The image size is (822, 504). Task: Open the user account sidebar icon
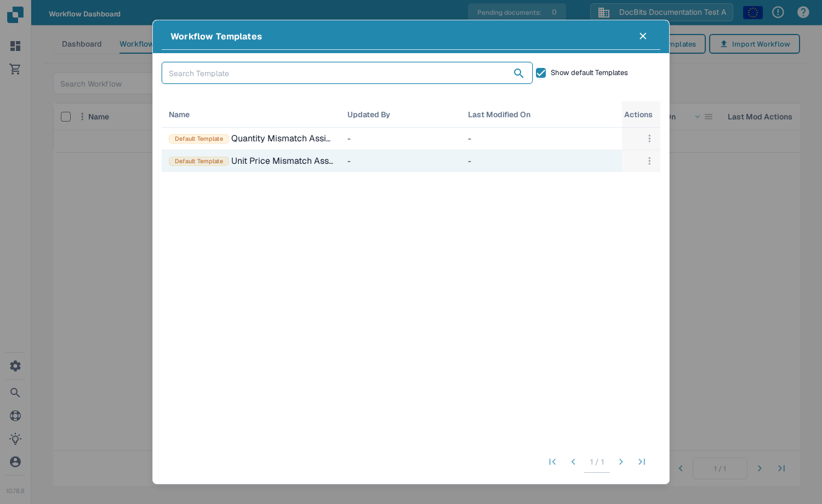(15, 462)
